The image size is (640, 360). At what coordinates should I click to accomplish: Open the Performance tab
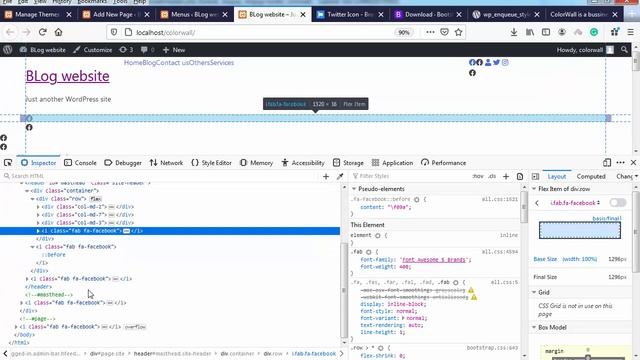tap(443, 162)
